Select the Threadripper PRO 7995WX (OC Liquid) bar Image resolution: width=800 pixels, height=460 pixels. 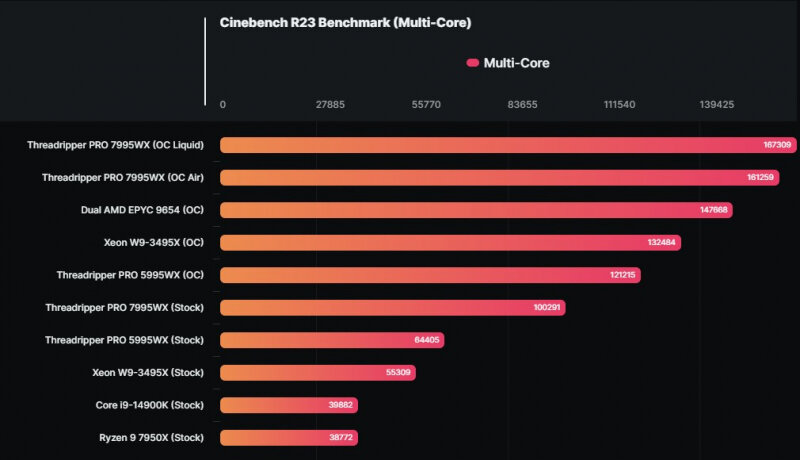[508, 145]
